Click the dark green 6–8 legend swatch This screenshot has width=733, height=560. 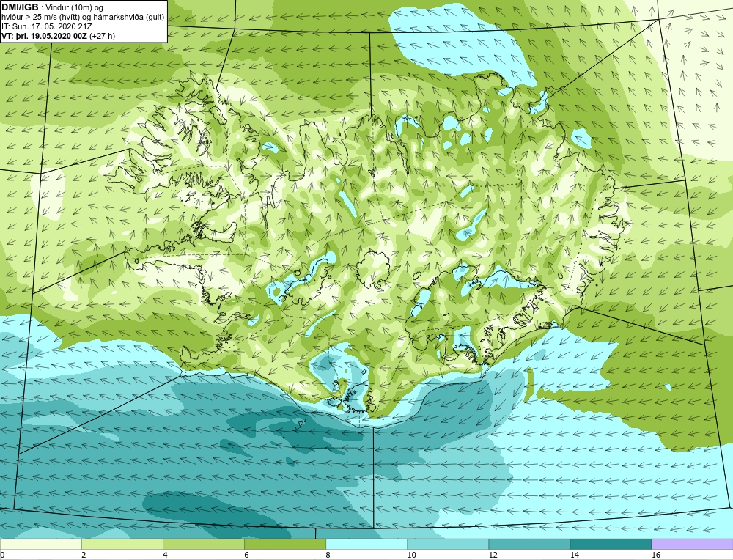[x=285, y=544]
